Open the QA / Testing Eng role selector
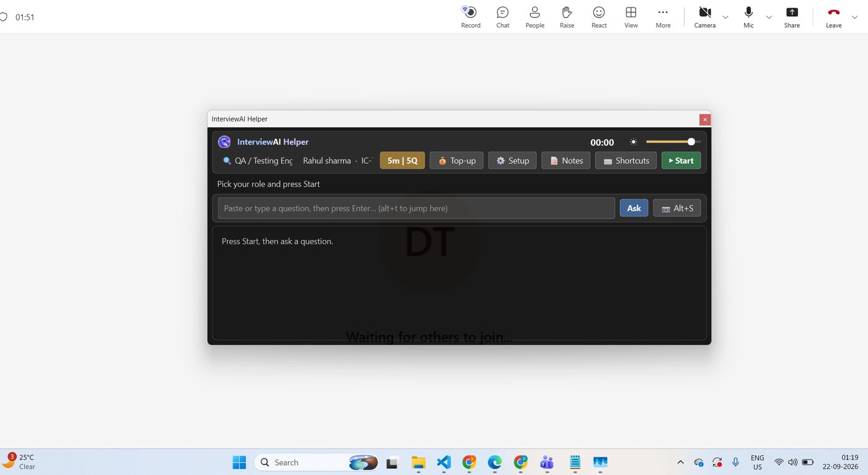 pyautogui.click(x=258, y=161)
